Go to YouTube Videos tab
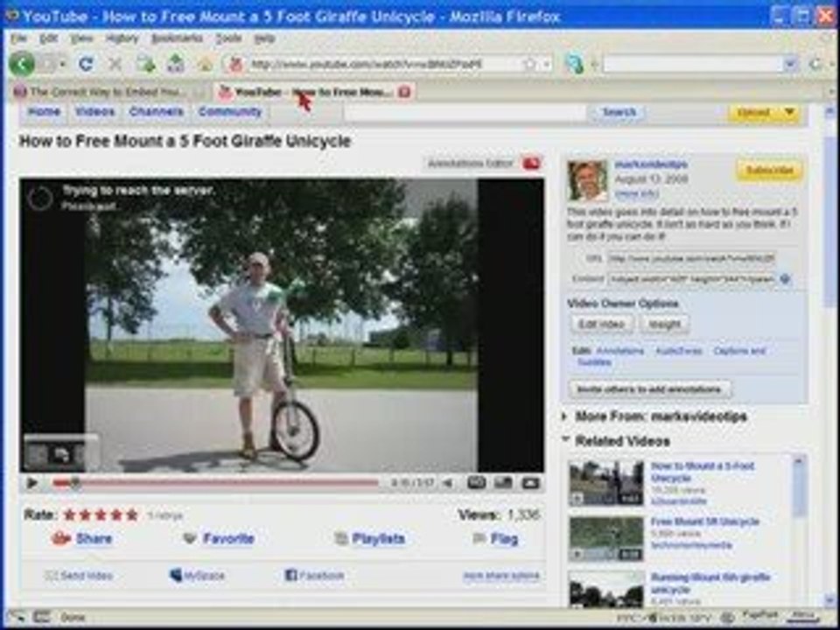The width and height of the screenshot is (840, 630). pyautogui.click(x=94, y=112)
